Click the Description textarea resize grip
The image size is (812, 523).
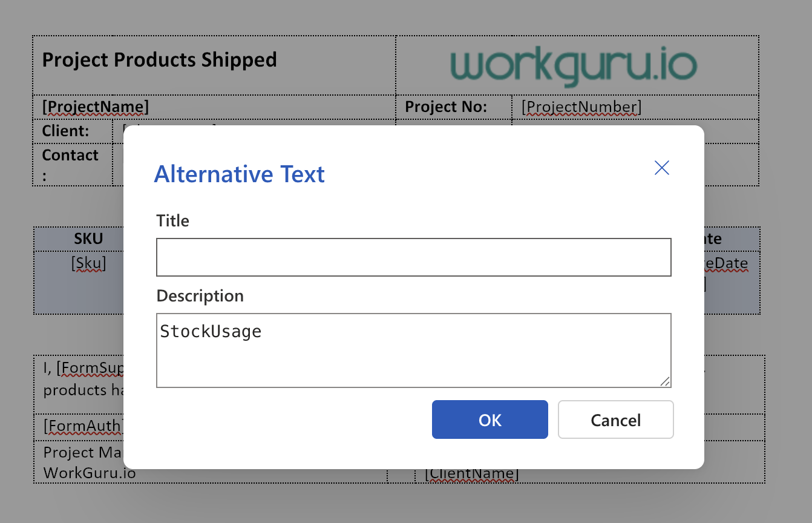pos(665,381)
